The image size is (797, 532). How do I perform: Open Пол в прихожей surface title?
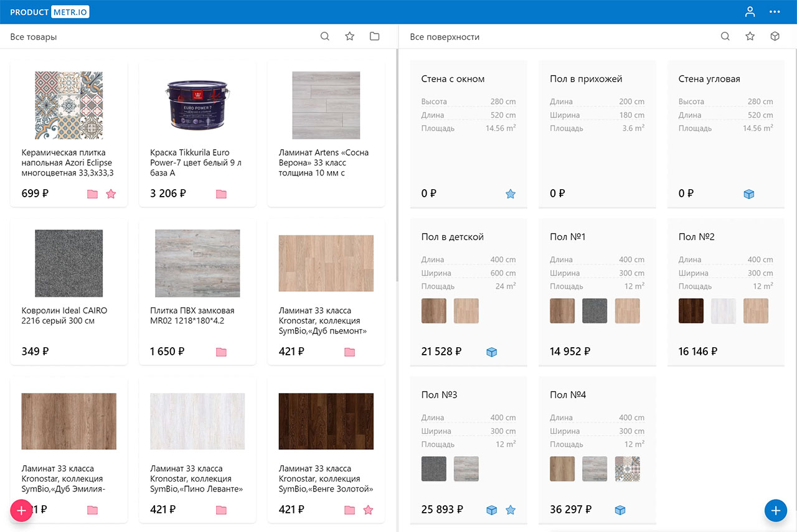point(586,79)
